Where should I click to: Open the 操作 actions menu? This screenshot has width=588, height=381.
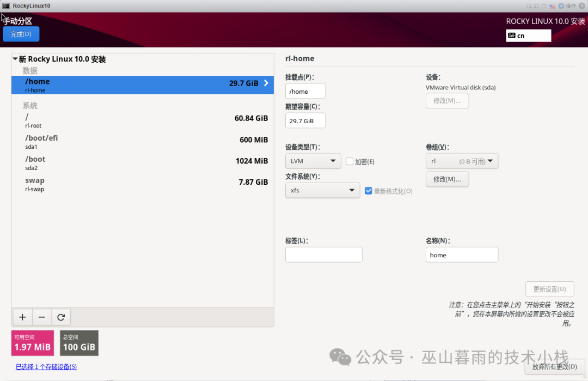click(x=571, y=6)
